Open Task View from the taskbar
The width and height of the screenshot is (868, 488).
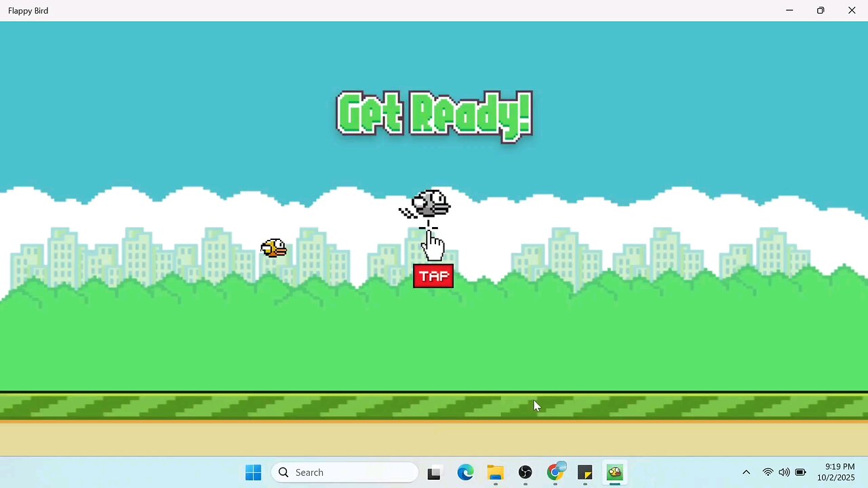coord(434,472)
